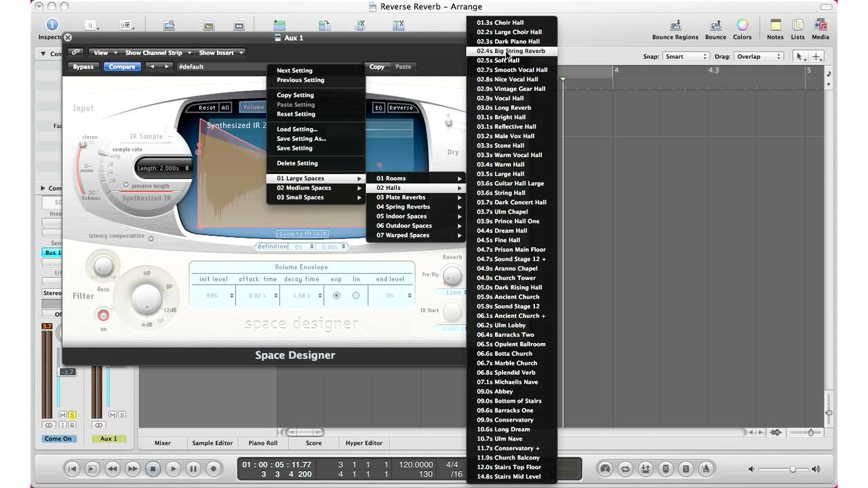Click the Fast Forward transport button

133,468
